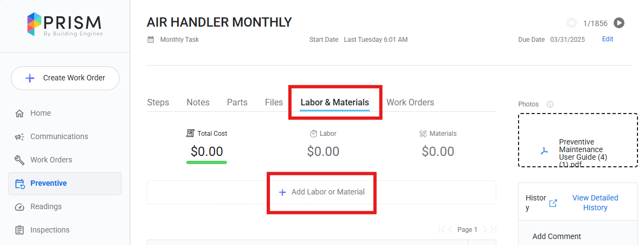Open the Files tab
Screen dimensions: 644x245
(x=274, y=102)
